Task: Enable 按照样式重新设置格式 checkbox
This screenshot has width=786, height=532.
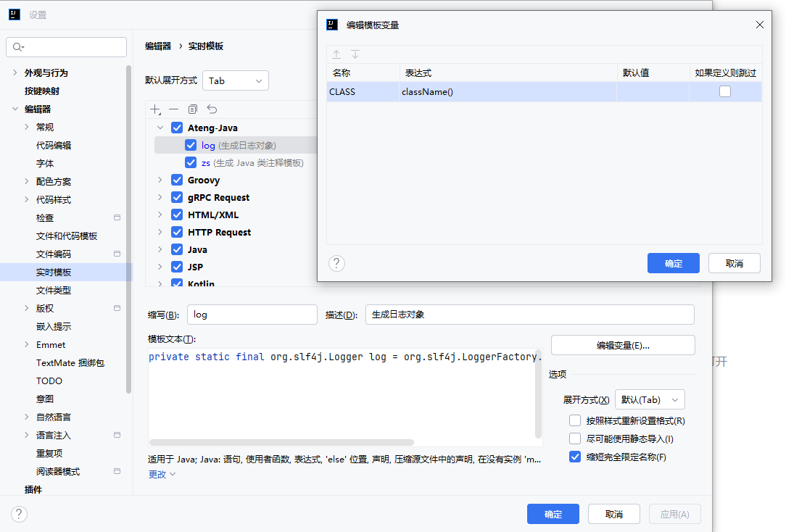Action: point(575,420)
